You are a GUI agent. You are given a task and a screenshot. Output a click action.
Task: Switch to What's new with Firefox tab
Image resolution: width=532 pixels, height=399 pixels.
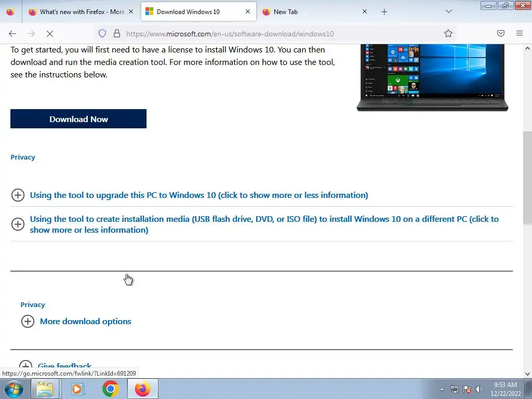tap(82, 12)
